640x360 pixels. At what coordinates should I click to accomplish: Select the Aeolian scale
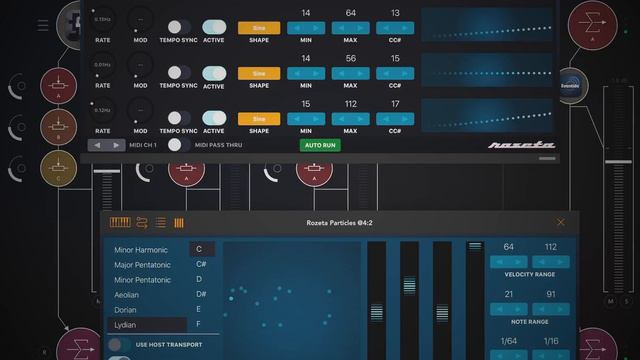127,295
